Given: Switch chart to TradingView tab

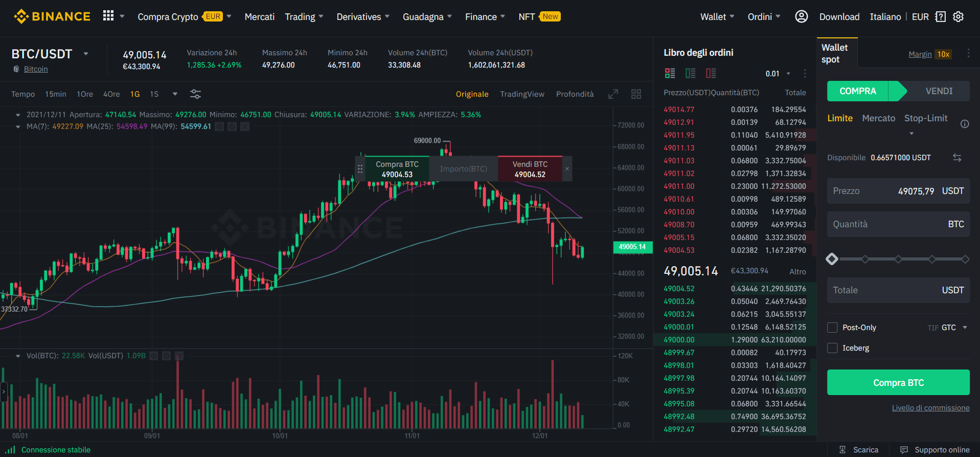Looking at the screenshot, I should coord(522,94).
